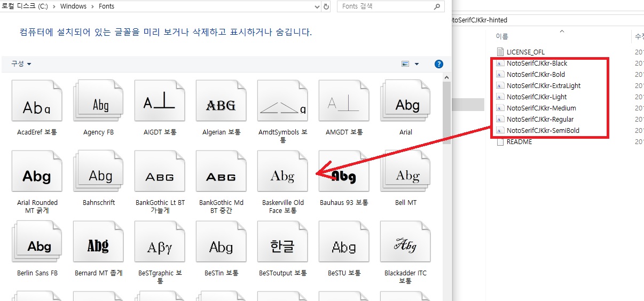Open the 구성 organize dropdown
This screenshot has width=644, height=301.
(21, 64)
